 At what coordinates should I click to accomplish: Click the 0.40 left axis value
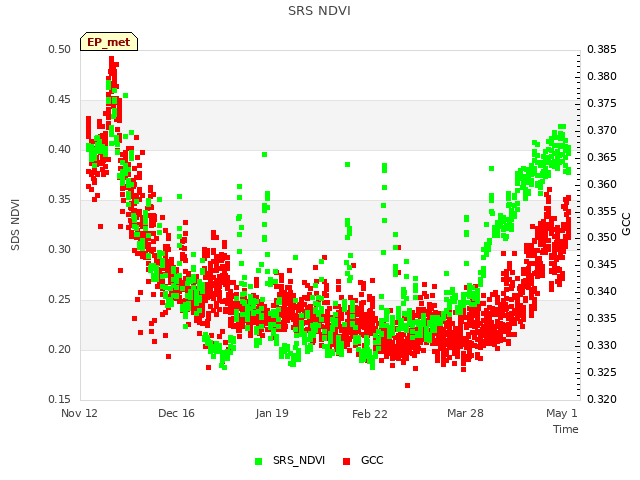60,149
